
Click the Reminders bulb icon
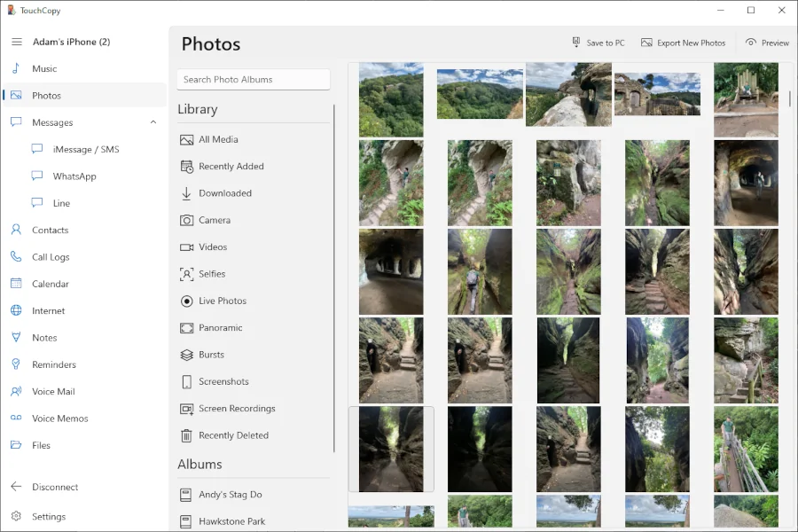point(16,364)
